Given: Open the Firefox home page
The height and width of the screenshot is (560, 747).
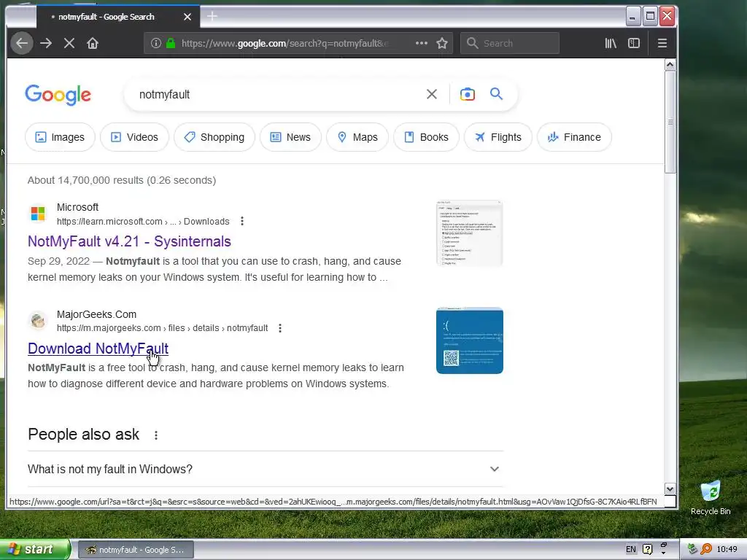Looking at the screenshot, I should click(93, 43).
